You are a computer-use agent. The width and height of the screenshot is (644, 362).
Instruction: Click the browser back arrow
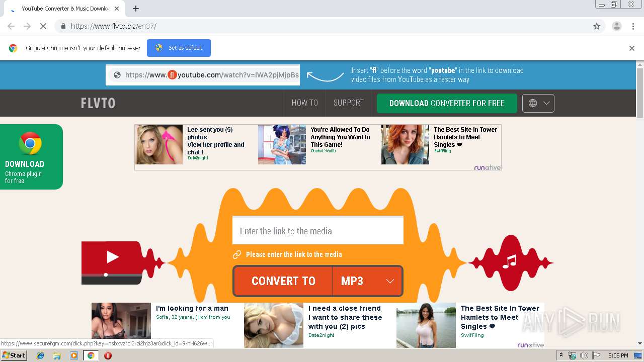(11, 26)
